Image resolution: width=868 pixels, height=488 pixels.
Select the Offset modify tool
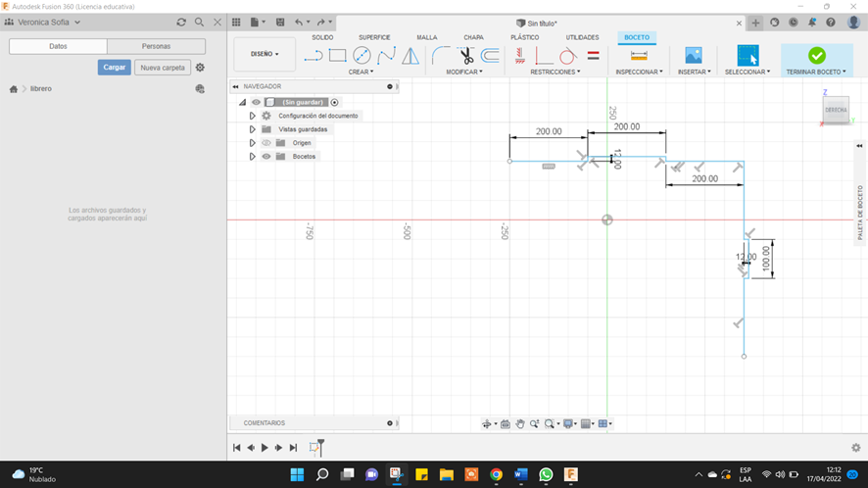pyautogui.click(x=490, y=56)
